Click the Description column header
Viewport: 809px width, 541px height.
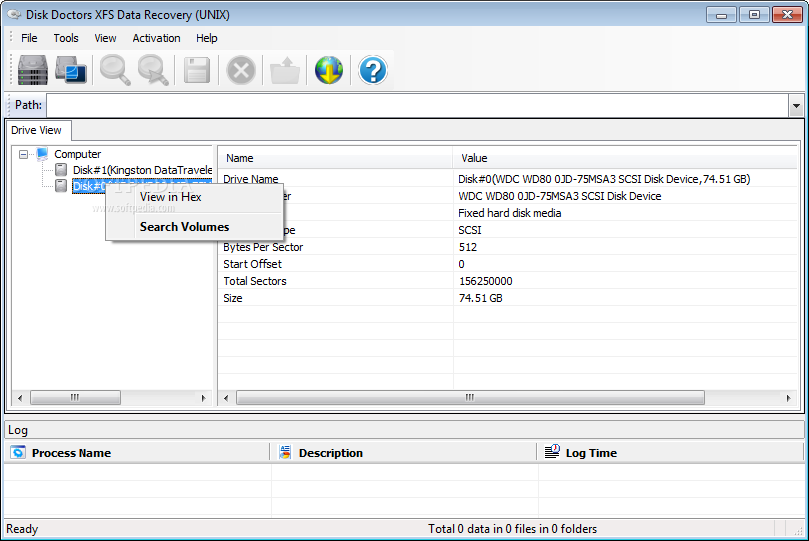404,452
